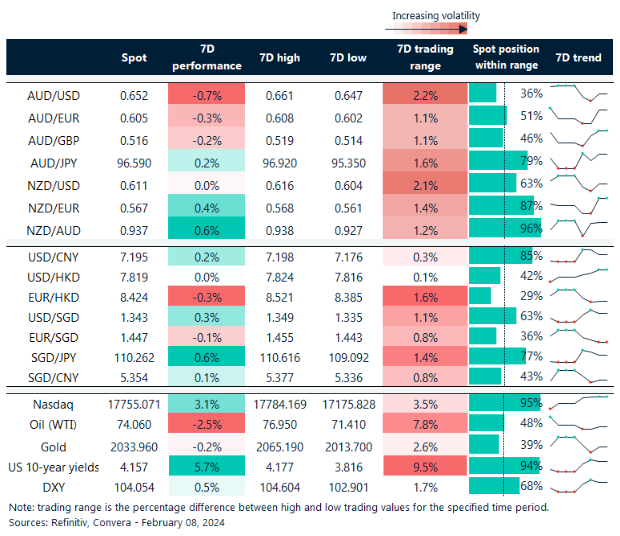The height and width of the screenshot is (536, 620).
Task: Click the EUR/HKD 29% position bar
Action: pyautogui.click(x=480, y=296)
